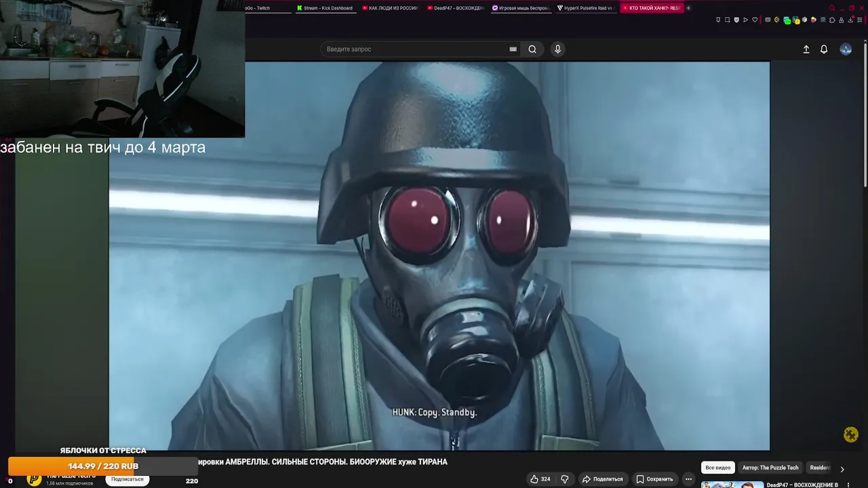Click the HUNK video player area
The width and height of the screenshot is (868, 488).
439,256
